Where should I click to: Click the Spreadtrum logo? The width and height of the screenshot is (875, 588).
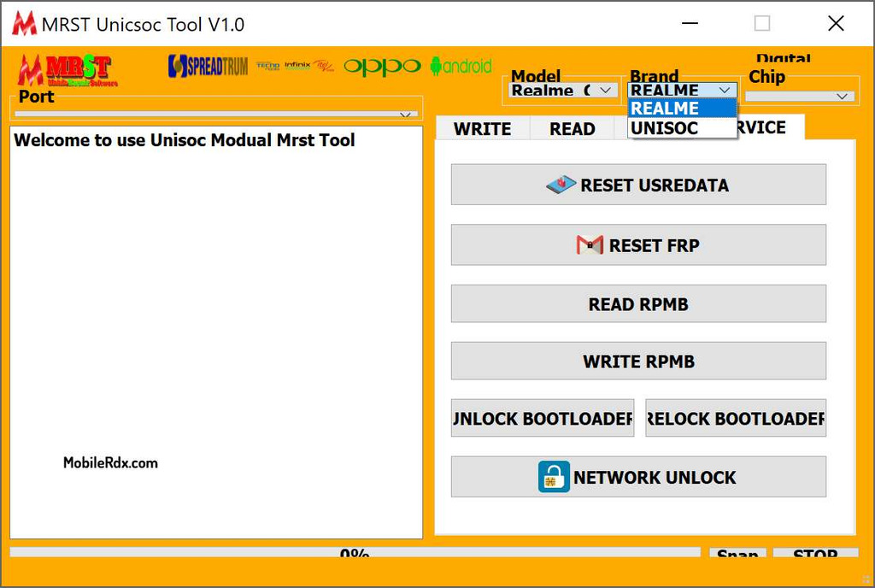208,67
